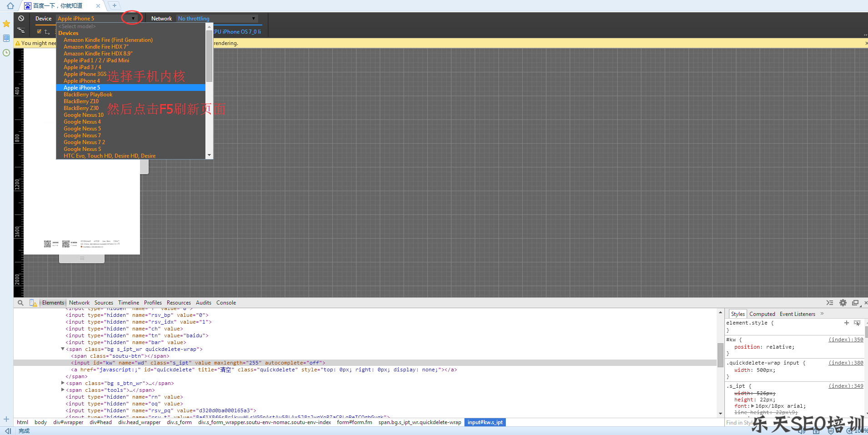
Task: Click the (index):350 source link
Action: point(846,340)
